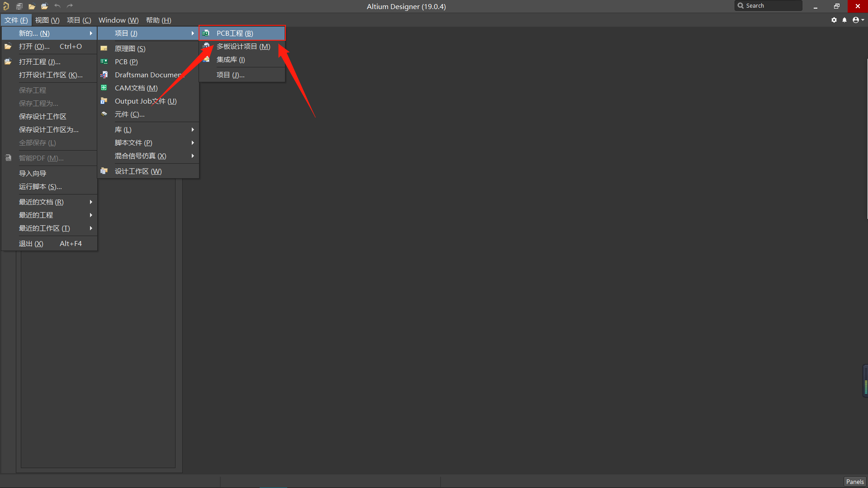
Task: Expand the 新的 (N) submenu arrow
Action: (91, 33)
